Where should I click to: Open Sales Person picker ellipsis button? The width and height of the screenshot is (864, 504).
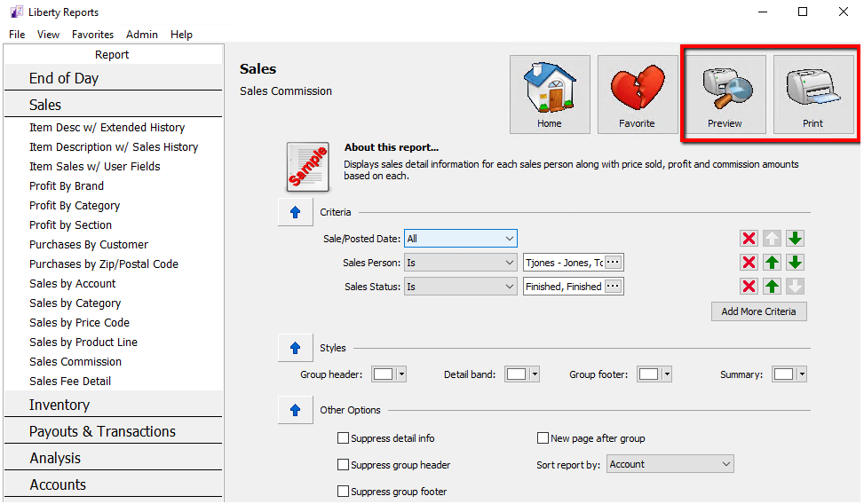tap(613, 262)
